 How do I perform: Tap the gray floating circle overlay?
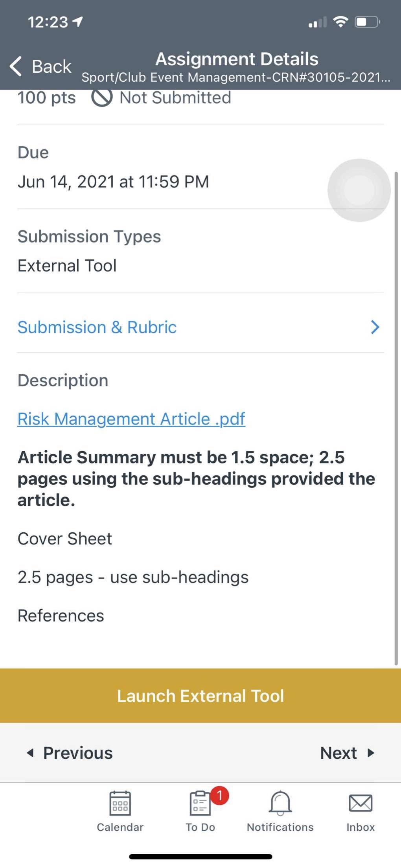359,190
